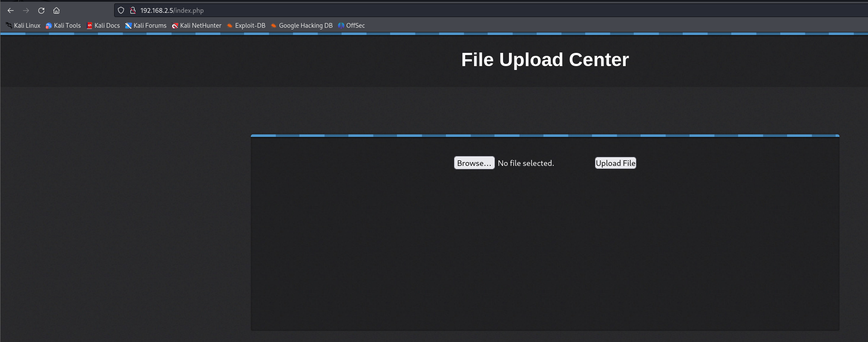Open the tracking protection shield icon
868x342 pixels.
(121, 11)
